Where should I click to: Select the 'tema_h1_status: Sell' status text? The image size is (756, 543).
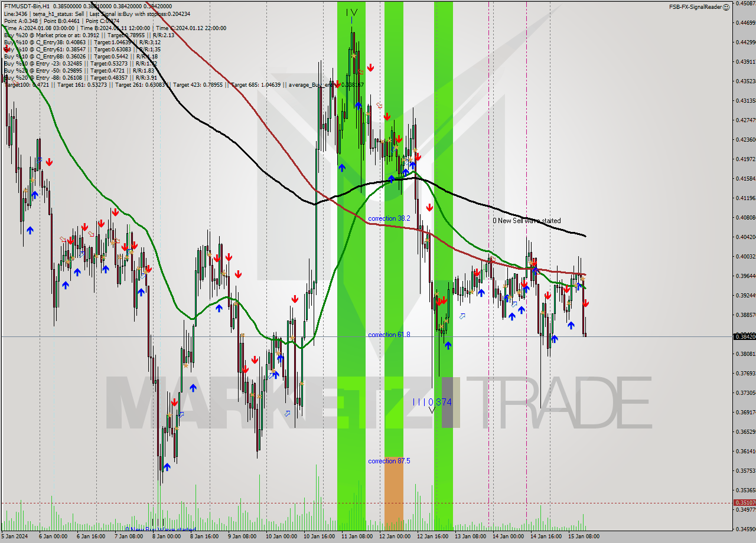pos(58,14)
